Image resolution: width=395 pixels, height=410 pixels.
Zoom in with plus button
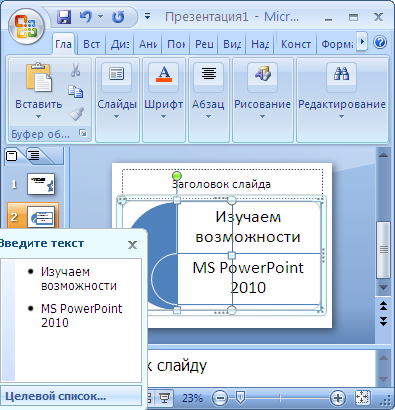[x=337, y=398]
